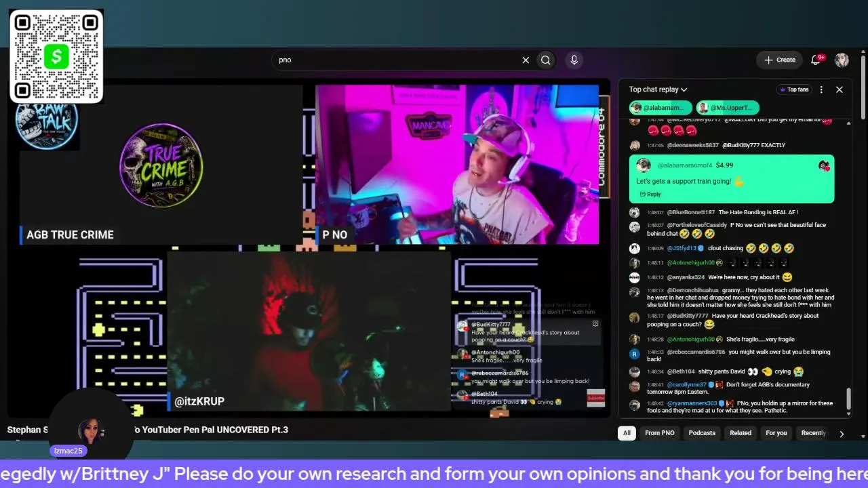The width and height of the screenshot is (868, 488).
Task: Show more filter chips with arrow
Action: pyautogui.click(x=842, y=434)
